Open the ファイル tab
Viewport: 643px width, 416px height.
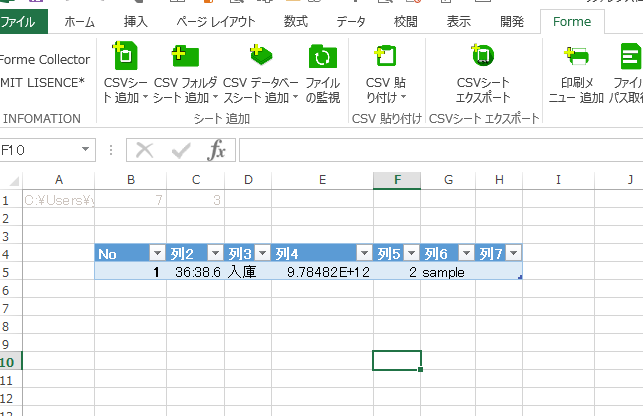click(25, 21)
